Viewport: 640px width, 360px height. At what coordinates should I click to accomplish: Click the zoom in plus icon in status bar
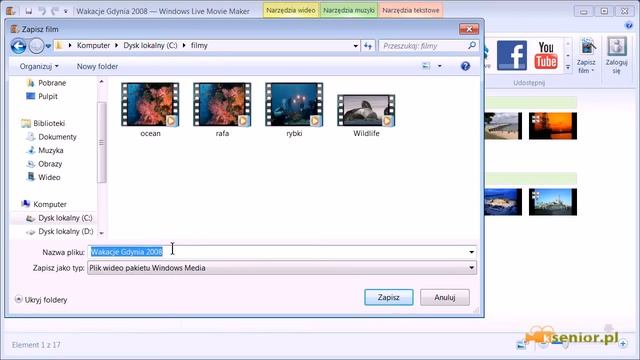coord(623,344)
